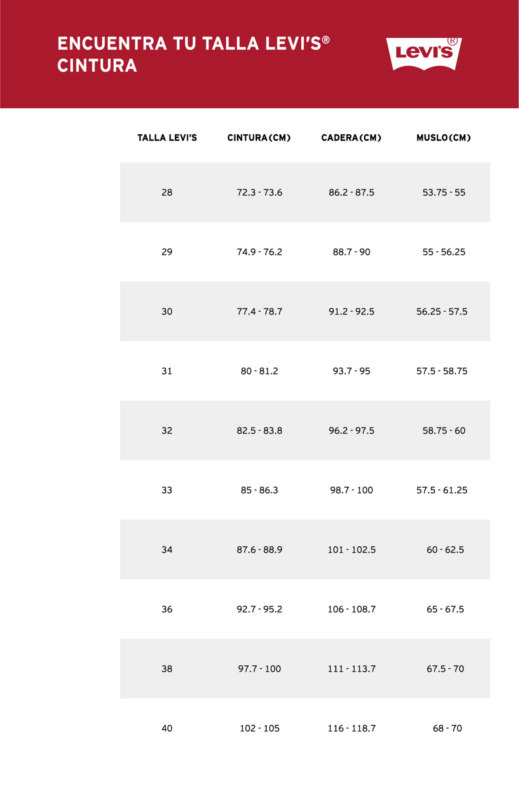Image resolution: width=519 pixels, height=812 pixels.
Task: Click the registered trademark symbol on logo
Action: click(452, 41)
